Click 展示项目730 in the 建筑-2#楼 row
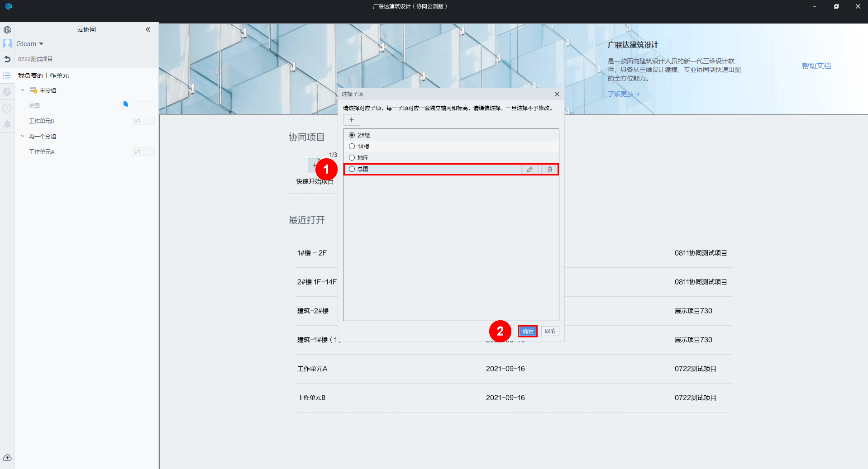868x469 pixels. (693, 311)
